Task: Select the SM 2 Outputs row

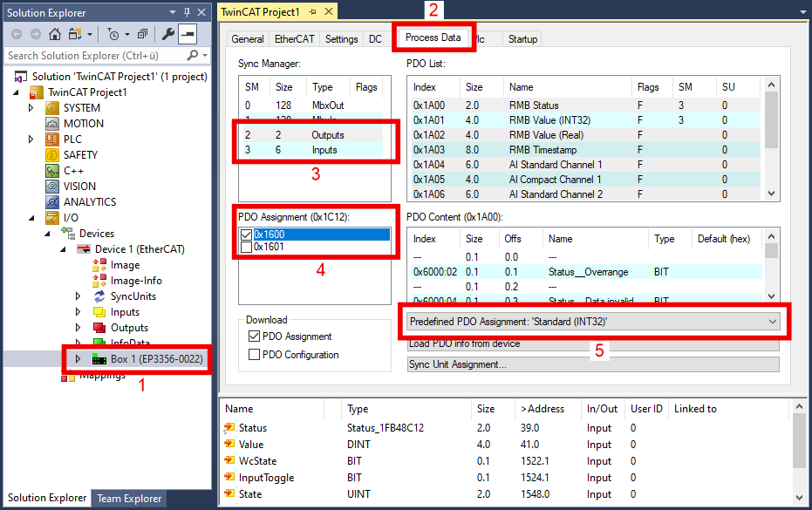Action: click(313, 135)
